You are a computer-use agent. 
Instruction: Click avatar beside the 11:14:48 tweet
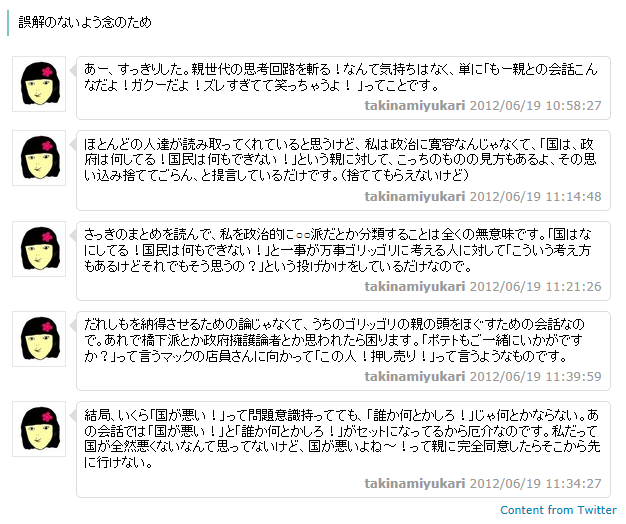39,158
